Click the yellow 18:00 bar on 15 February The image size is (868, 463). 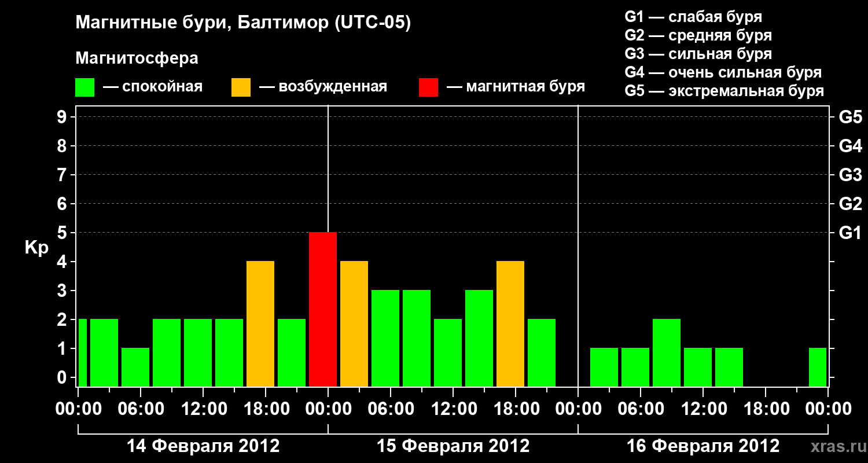(x=510, y=324)
